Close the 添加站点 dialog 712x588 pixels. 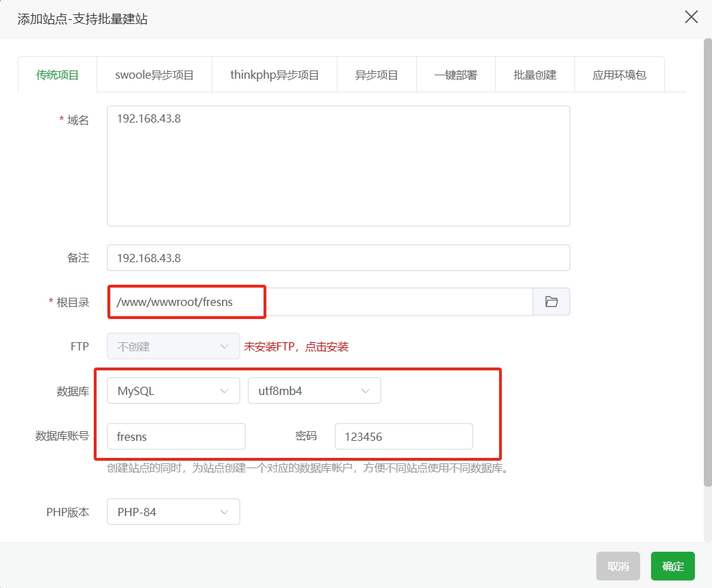coord(691,17)
